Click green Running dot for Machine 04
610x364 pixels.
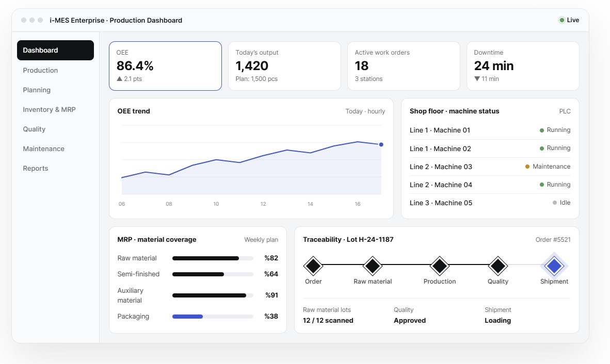tap(541, 185)
